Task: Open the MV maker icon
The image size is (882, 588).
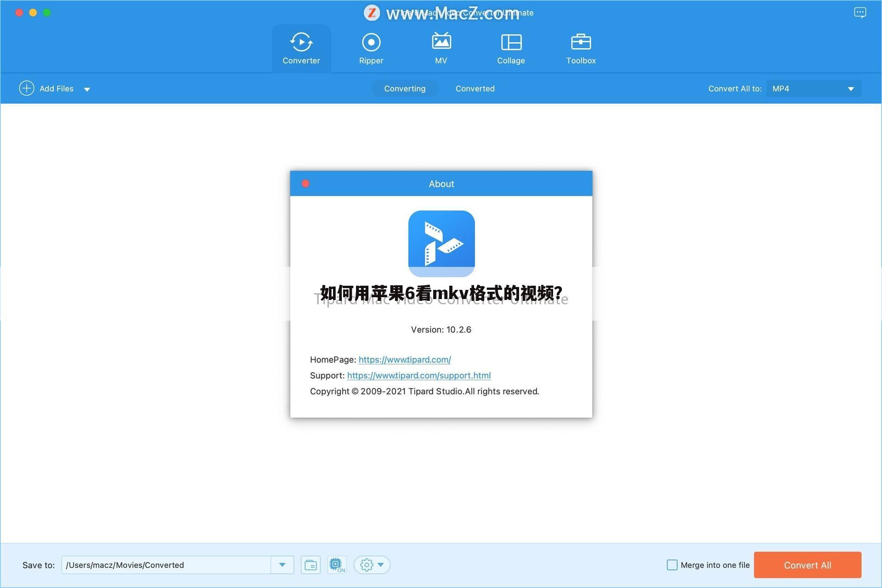Action: click(441, 42)
